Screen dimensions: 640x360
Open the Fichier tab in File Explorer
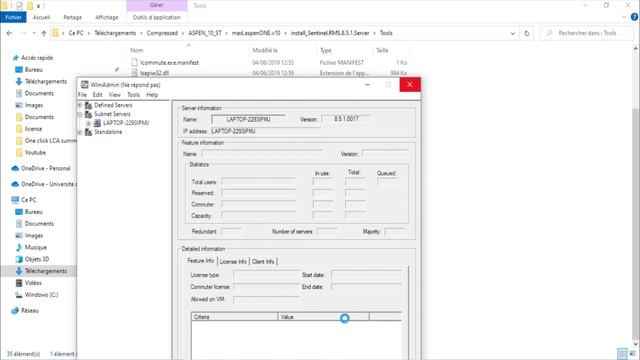[x=13, y=17]
